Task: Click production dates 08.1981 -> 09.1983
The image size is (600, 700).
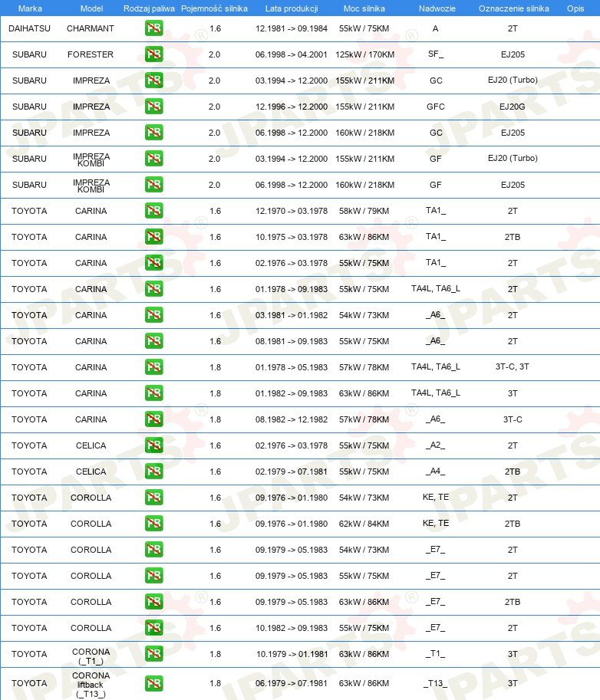Action: [292, 341]
